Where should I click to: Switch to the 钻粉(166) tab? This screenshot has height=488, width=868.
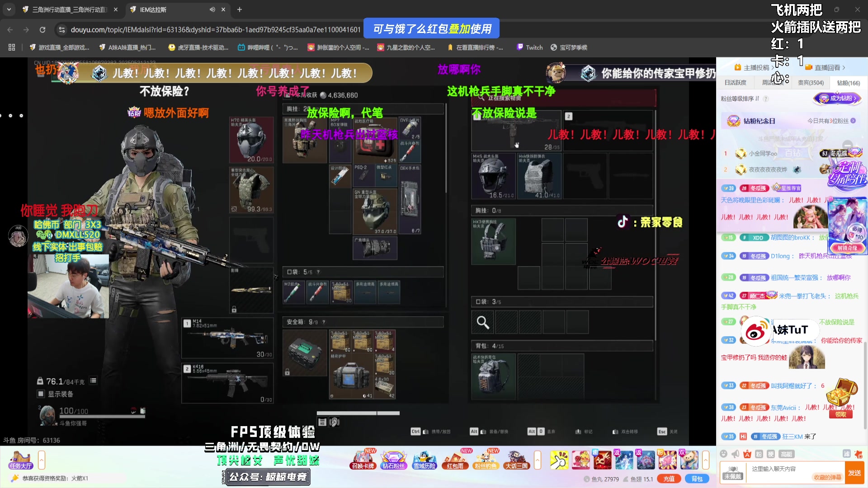click(848, 83)
